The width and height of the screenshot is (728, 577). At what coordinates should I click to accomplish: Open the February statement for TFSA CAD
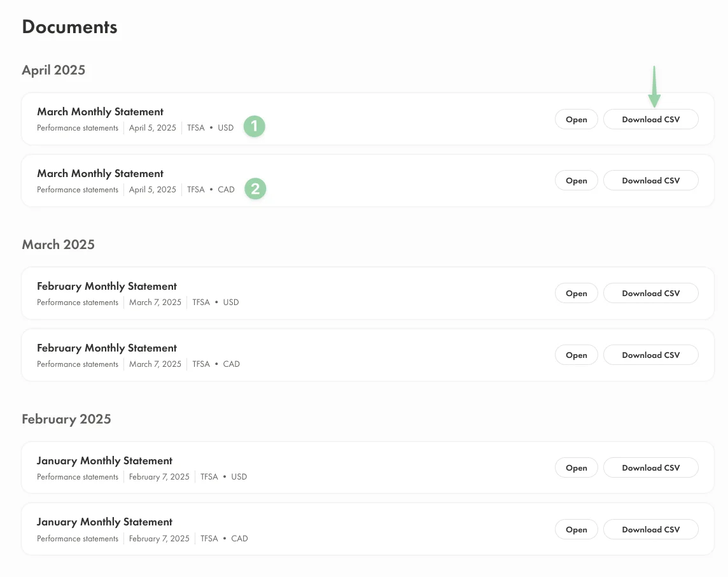point(576,355)
